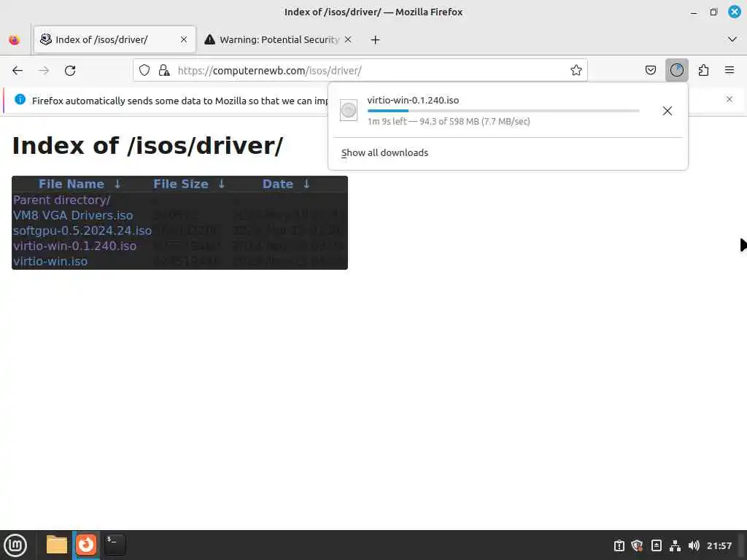The width and height of the screenshot is (747, 560).
Task: Sort listing by Date
Action: (x=278, y=184)
